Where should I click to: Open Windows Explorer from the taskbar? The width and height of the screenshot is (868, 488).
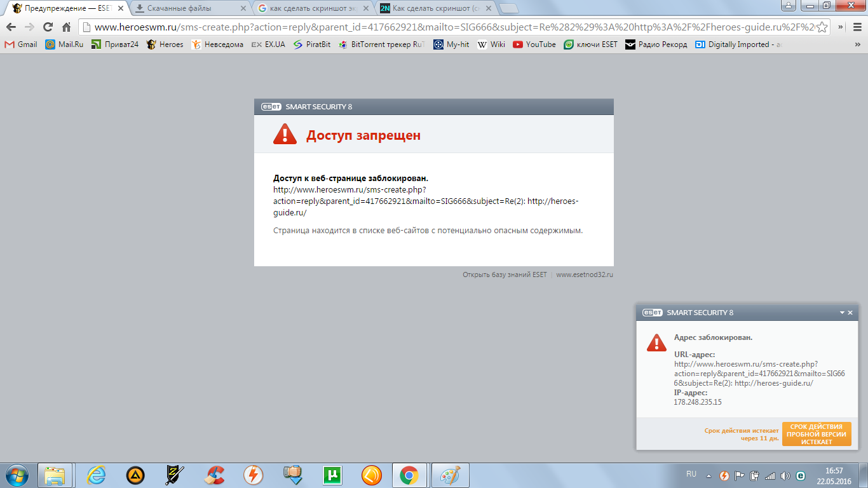click(55, 475)
